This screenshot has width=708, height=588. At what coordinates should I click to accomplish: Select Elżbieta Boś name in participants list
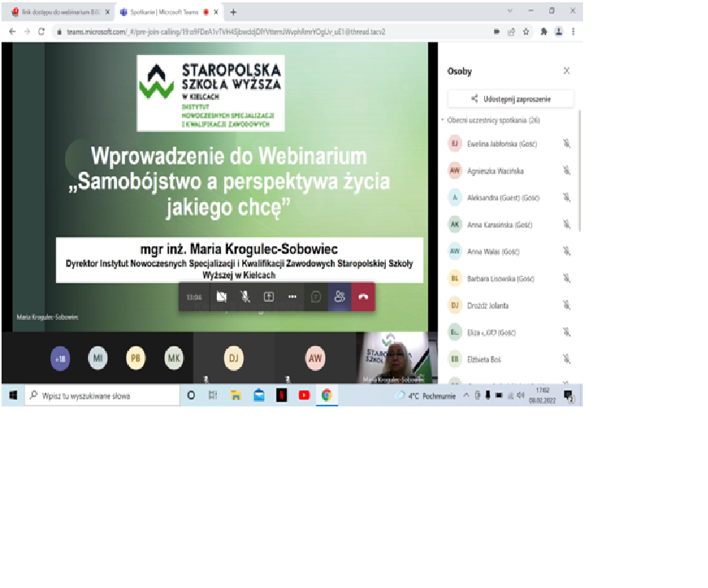[484, 359]
